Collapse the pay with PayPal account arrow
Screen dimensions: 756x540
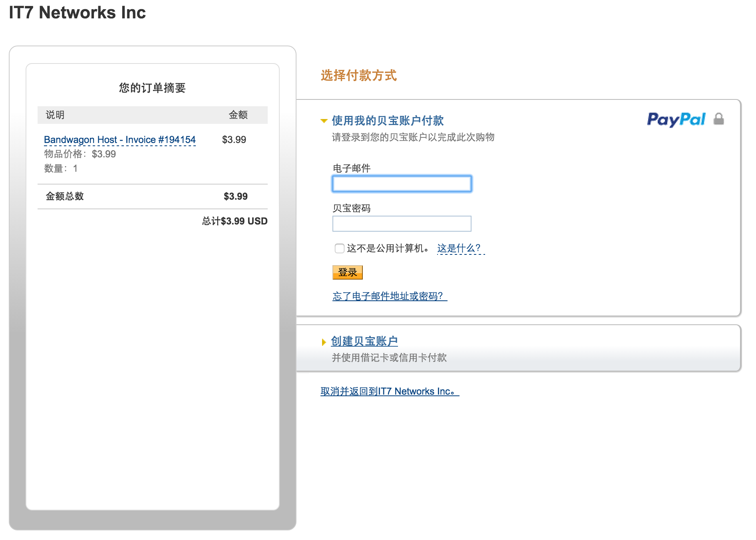324,121
